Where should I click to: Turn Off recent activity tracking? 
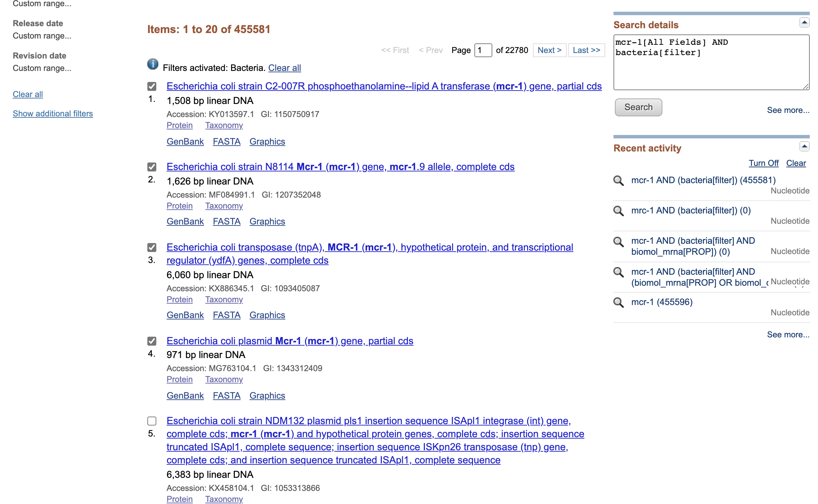click(763, 163)
